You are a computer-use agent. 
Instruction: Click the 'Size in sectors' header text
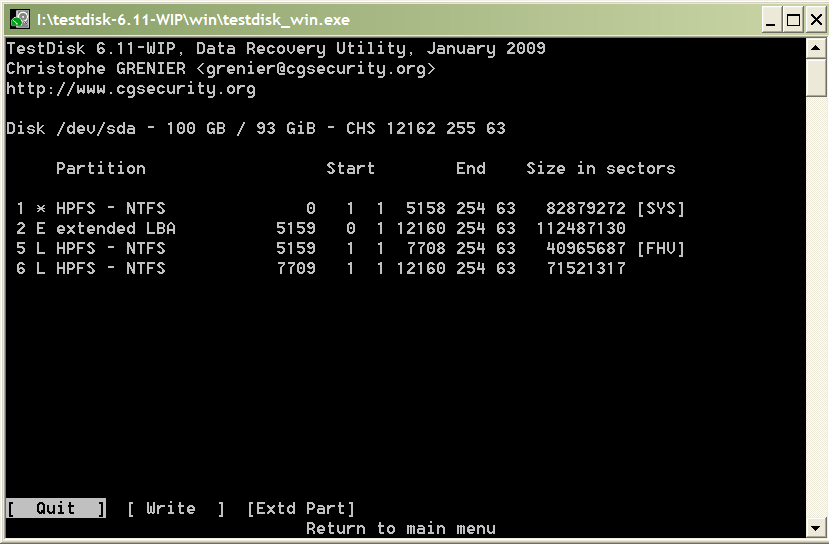pyautogui.click(x=601, y=168)
